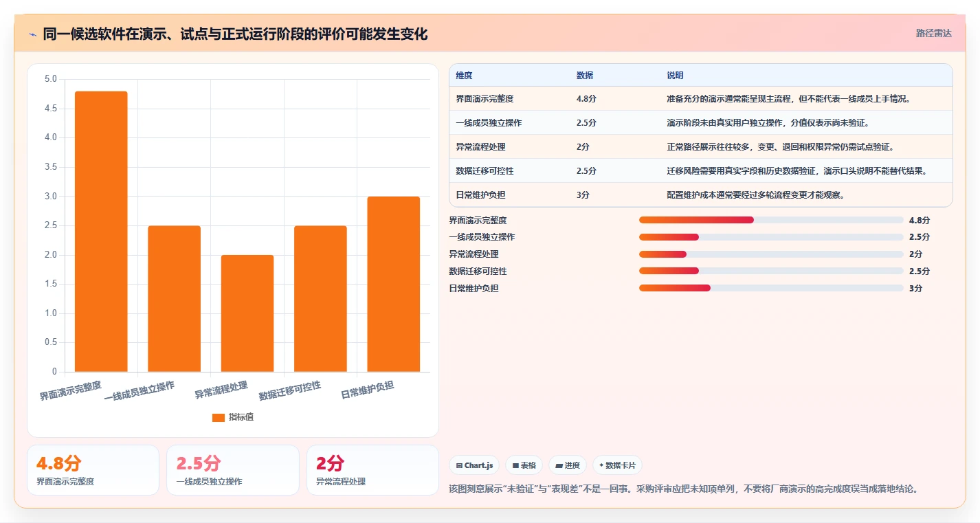Click the 数据迁移可控性 label in the progress list

pyautogui.click(x=478, y=271)
